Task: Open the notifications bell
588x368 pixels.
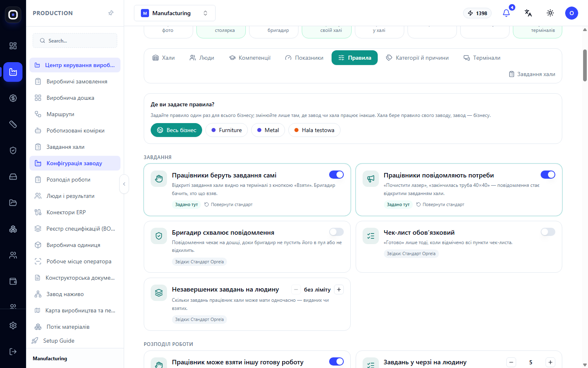Action: [x=506, y=13]
